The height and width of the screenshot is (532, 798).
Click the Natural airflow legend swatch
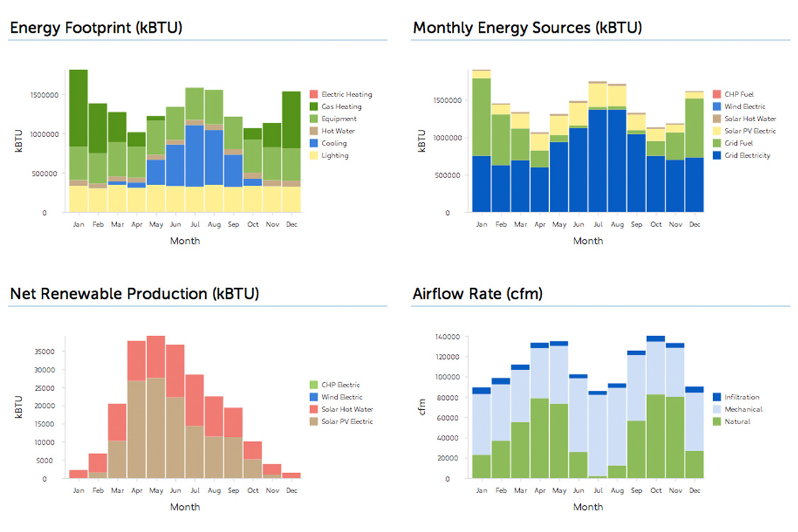point(716,421)
